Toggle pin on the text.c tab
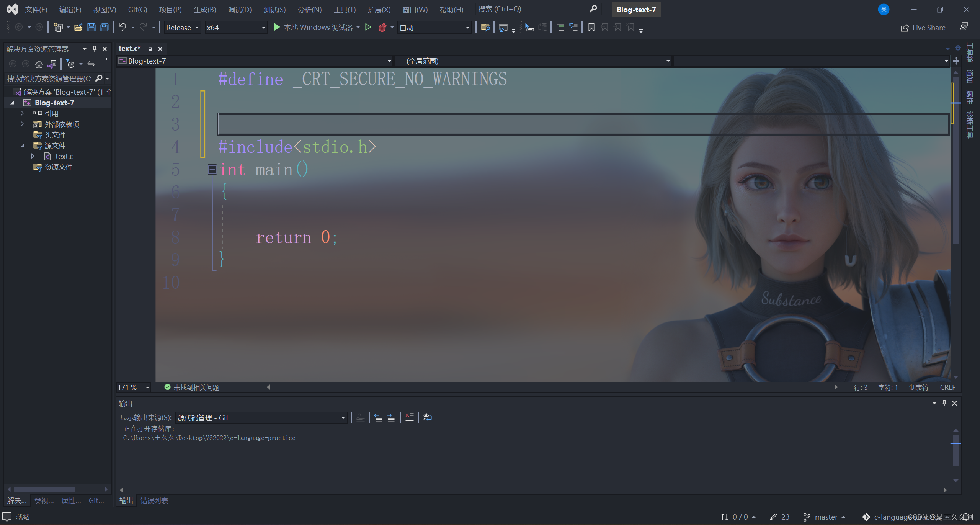Screen dimensions: 980x525 click(x=149, y=49)
